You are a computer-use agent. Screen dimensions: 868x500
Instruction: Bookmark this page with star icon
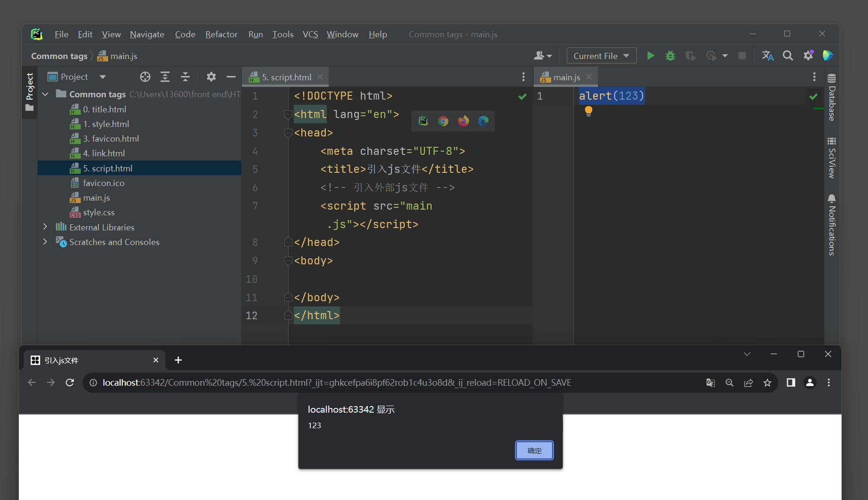click(767, 383)
